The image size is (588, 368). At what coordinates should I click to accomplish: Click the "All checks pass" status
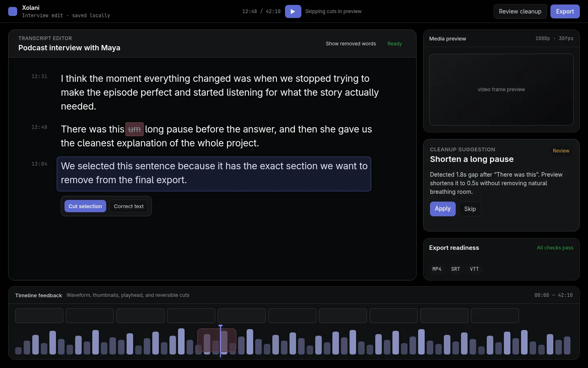555,248
